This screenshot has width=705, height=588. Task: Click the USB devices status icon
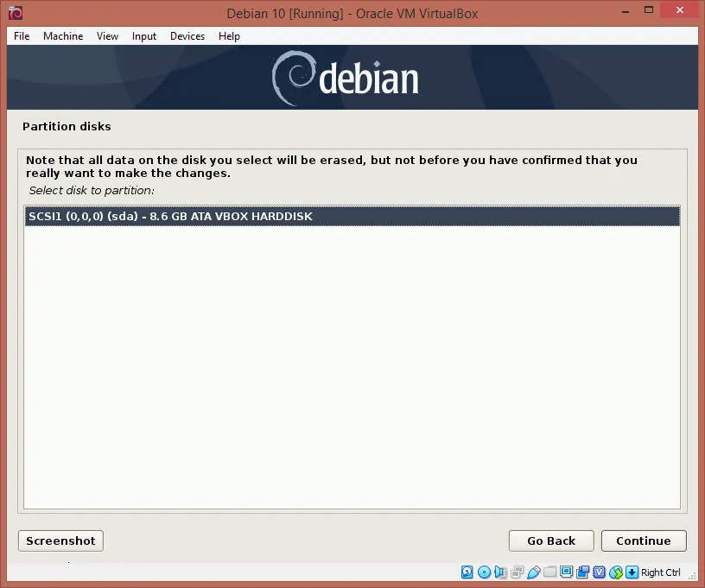[534, 572]
